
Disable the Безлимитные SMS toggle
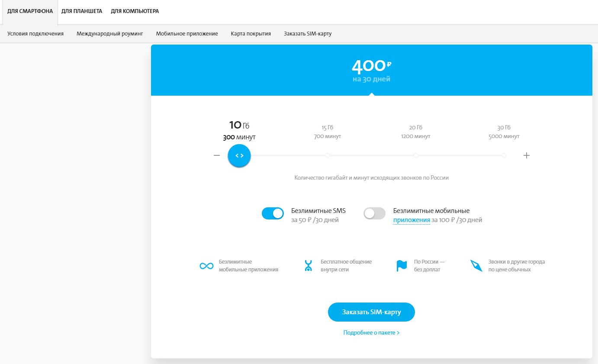(x=273, y=213)
